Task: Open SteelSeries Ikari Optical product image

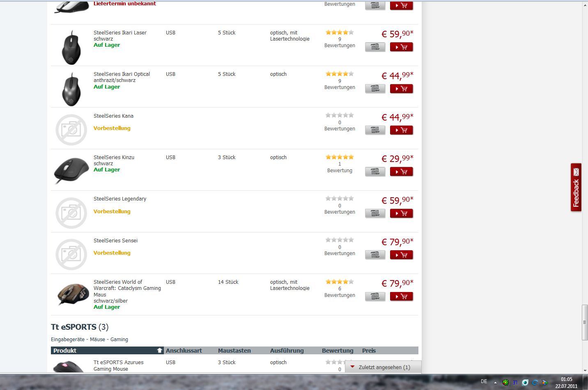Action: [71, 89]
